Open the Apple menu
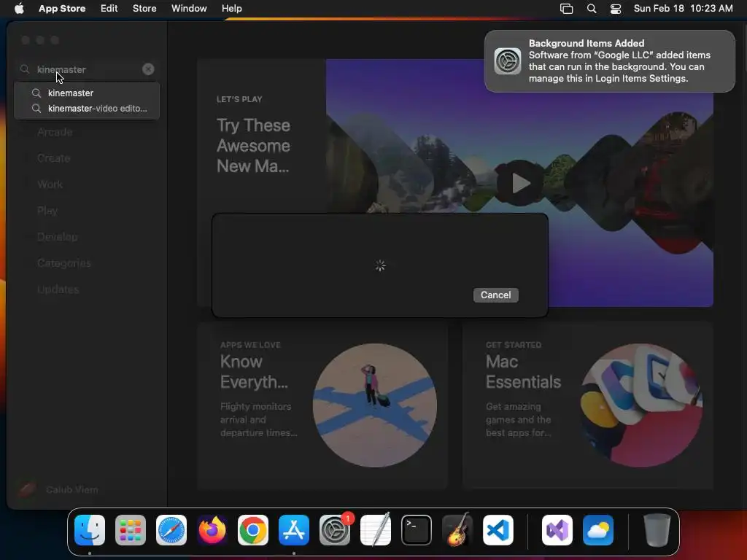The height and width of the screenshot is (560, 747). click(x=19, y=8)
